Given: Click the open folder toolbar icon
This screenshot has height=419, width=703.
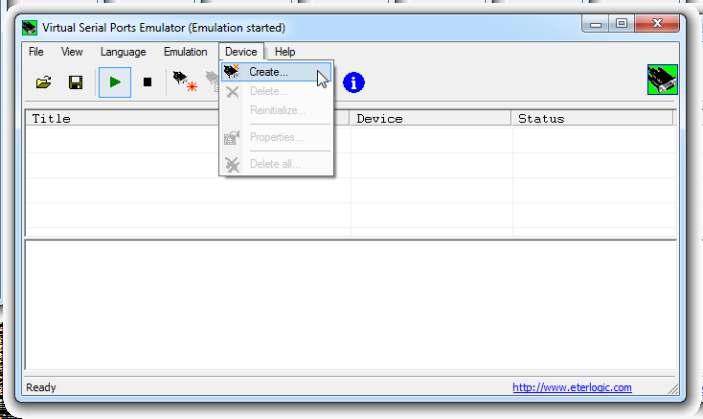Looking at the screenshot, I should click(43, 82).
